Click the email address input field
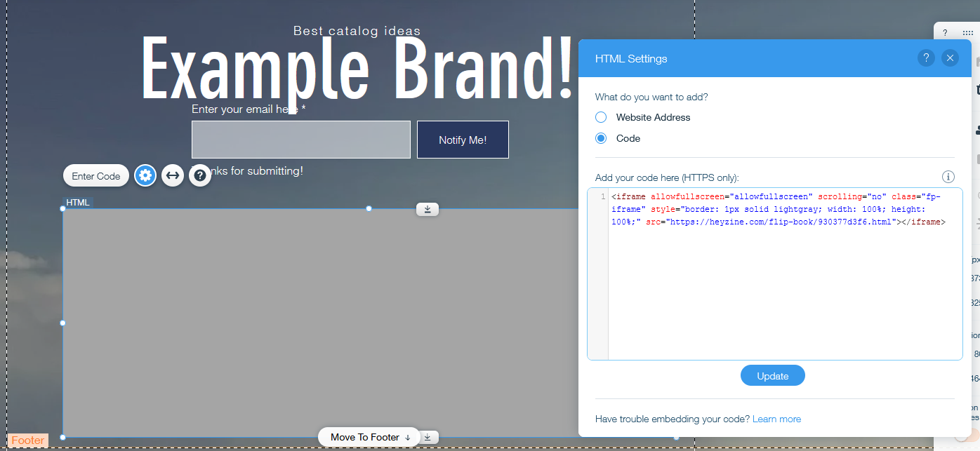 pos(300,139)
